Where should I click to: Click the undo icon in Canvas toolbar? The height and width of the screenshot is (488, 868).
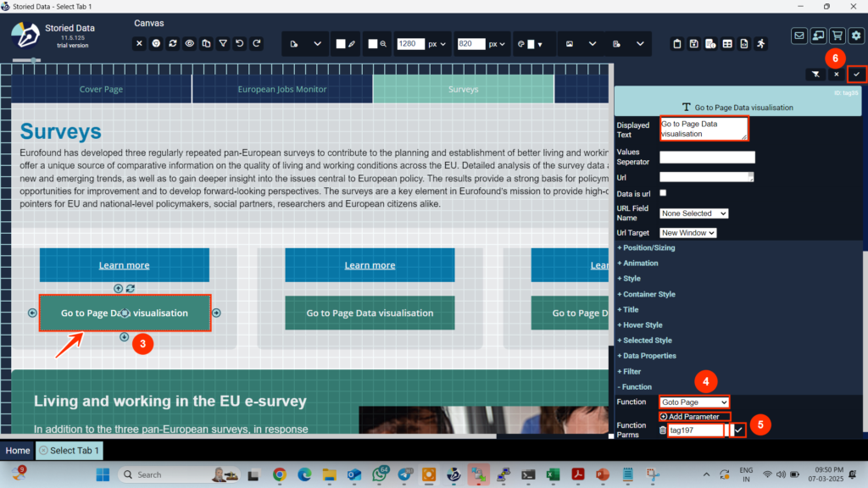pyautogui.click(x=240, y=43)
